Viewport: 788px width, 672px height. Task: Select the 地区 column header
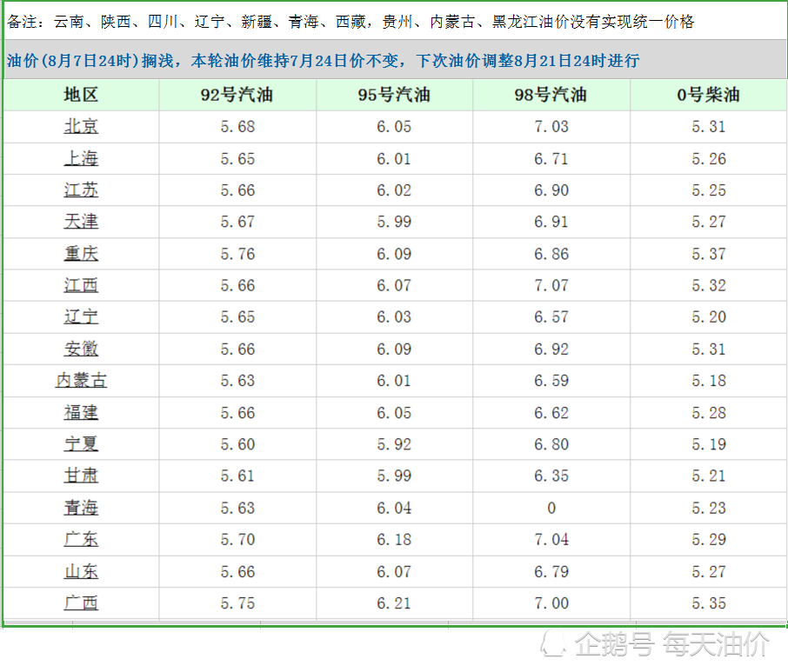click(81, 95)
